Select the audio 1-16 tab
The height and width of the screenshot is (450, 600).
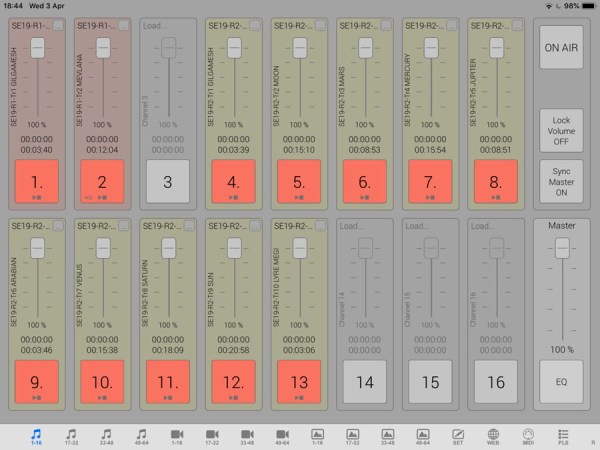click(36, 436)
